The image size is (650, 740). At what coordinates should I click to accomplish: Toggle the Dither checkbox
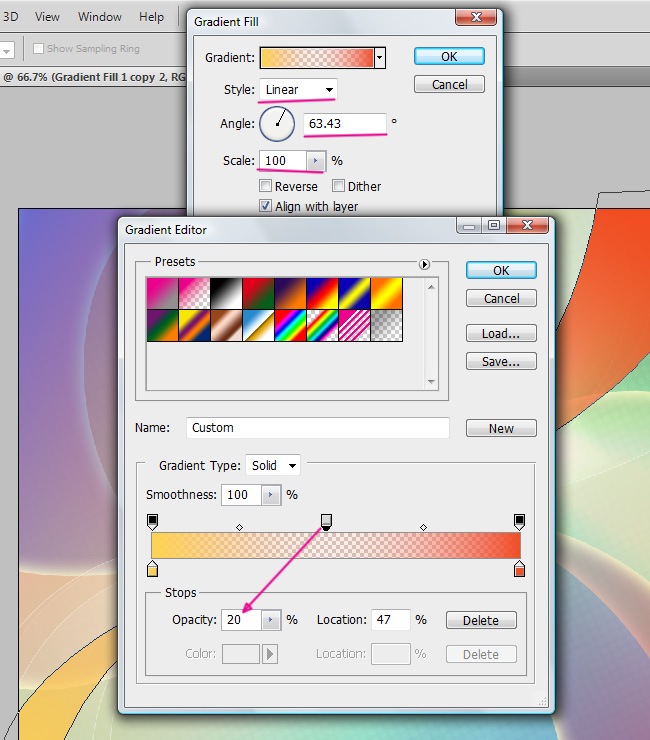coord(339,186)
